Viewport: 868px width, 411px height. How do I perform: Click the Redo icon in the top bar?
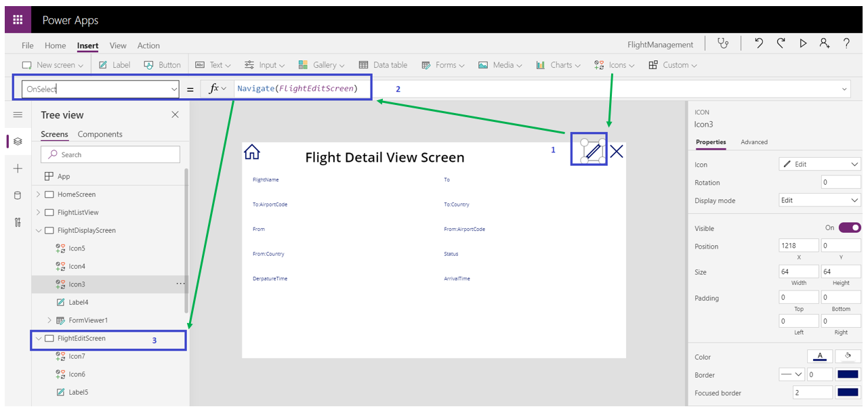(781, 43)
